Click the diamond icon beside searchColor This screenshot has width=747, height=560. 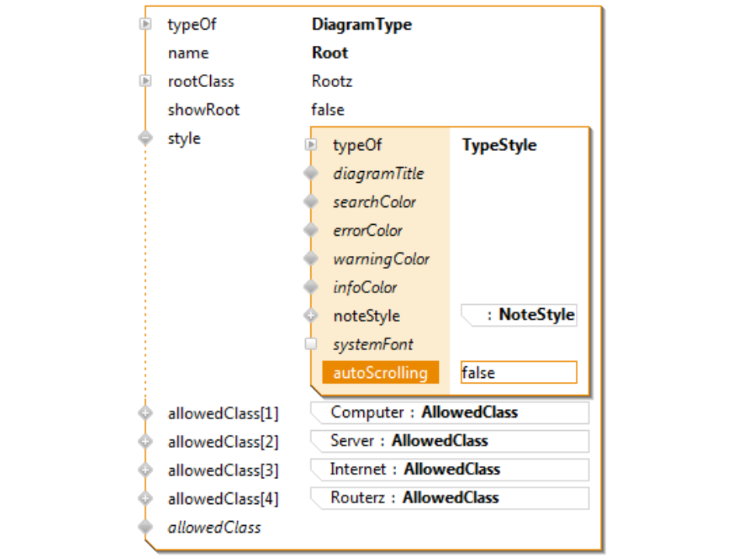tap(311, 201)
